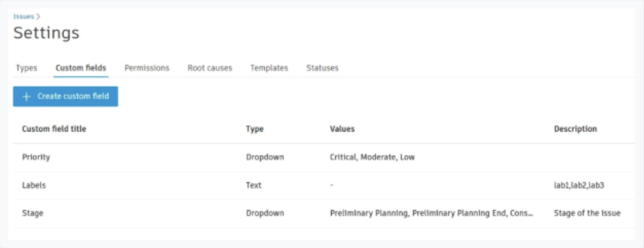Open the Permissions tab

pyautogui.click(x=147, y=68)
